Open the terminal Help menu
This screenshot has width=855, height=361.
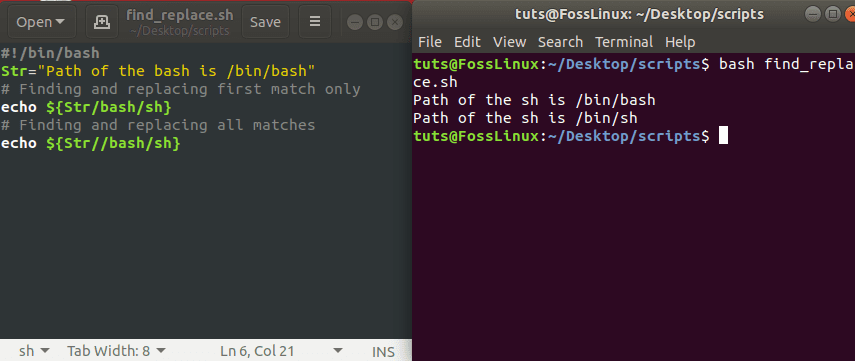[680, 42]
